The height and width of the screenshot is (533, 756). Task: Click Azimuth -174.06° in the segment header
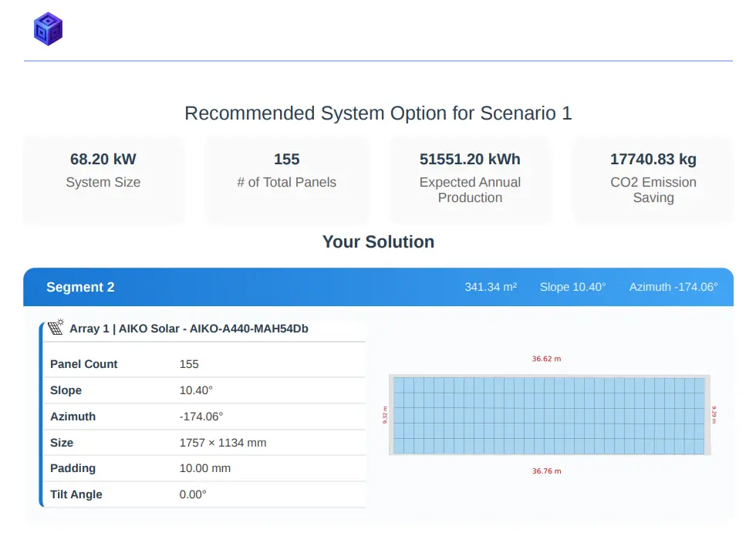tap(673, 287)
